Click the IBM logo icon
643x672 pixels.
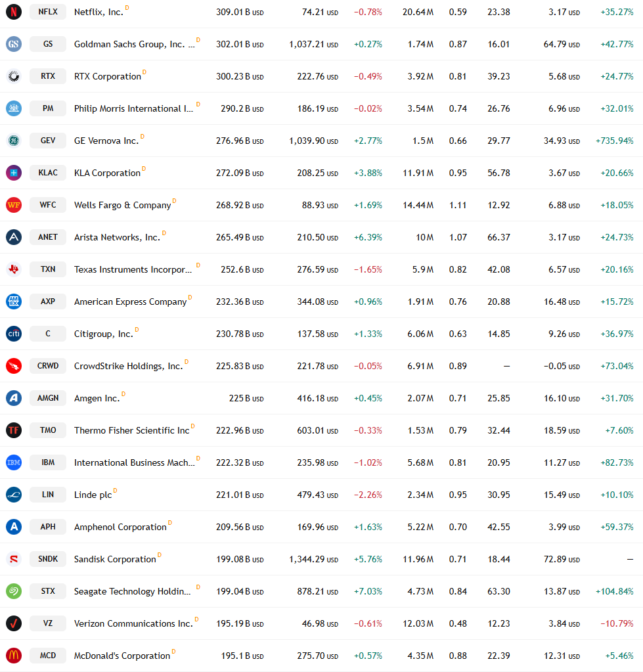(x=14, y=462)
